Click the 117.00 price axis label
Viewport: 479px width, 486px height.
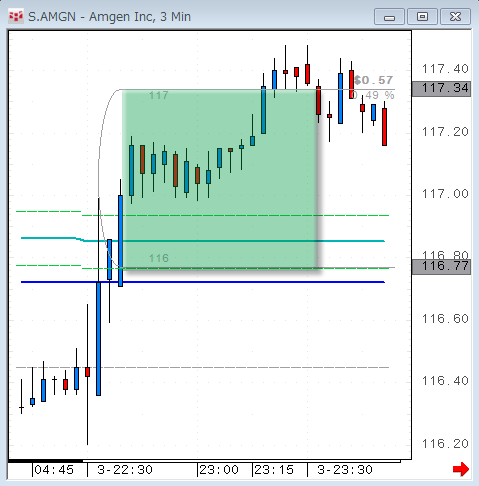click(445, 194)
